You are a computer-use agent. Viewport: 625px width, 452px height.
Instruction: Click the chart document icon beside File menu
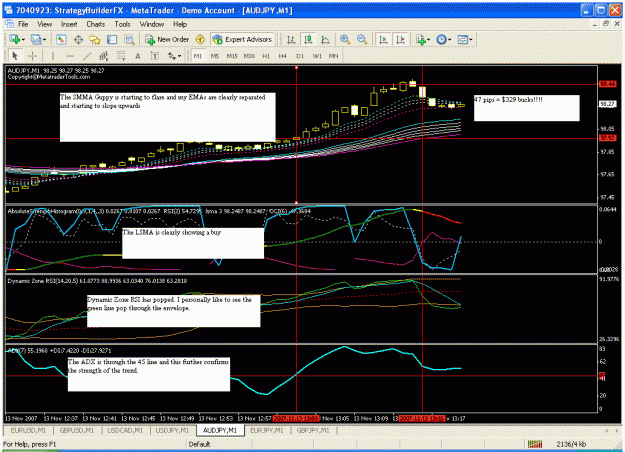click(x=9, y=24)
